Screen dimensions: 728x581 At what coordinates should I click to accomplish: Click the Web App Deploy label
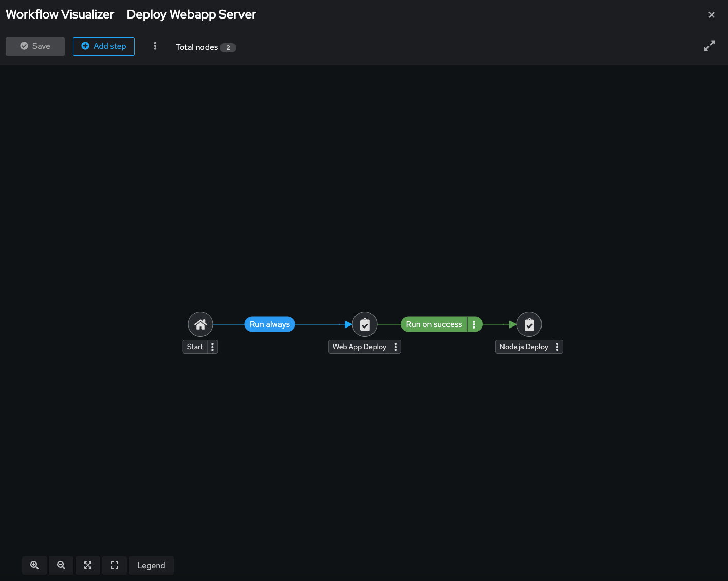(x=359, y=347)
